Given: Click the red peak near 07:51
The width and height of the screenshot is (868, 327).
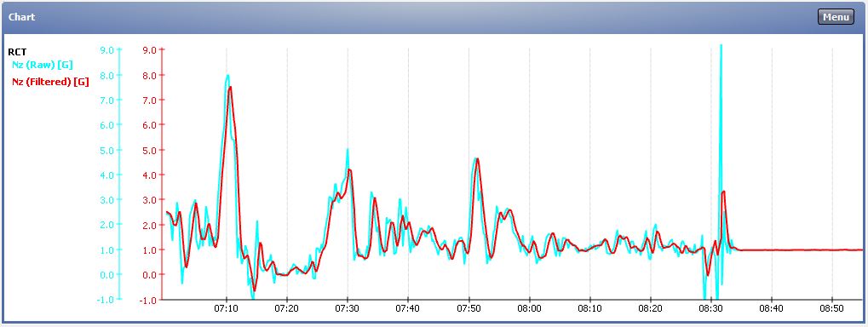Looking at the screenshot, I should [477, 159].
